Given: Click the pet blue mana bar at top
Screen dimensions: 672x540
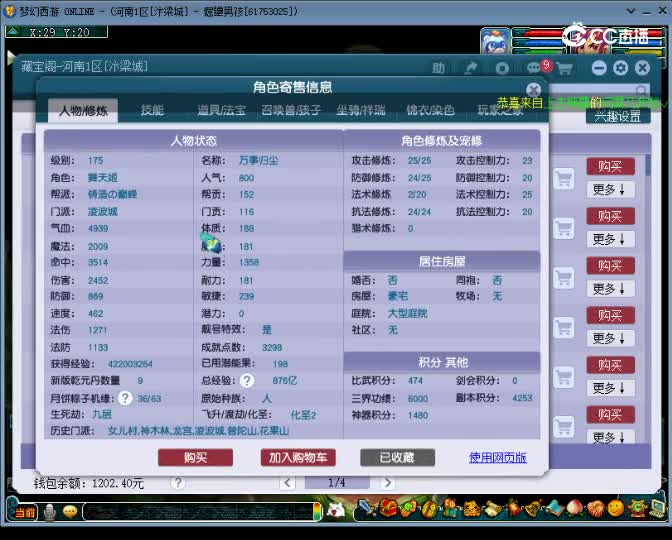Looking at the screenshot, I should (x=539, y=42).
